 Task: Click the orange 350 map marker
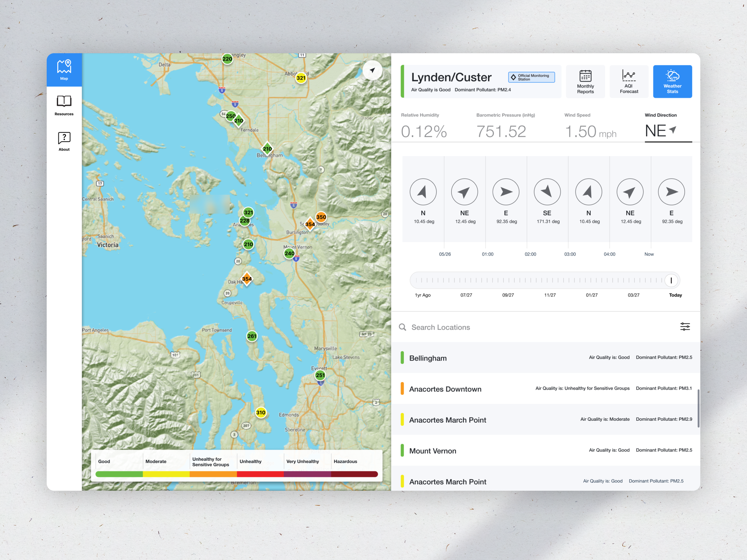click(x=321, y=217)
